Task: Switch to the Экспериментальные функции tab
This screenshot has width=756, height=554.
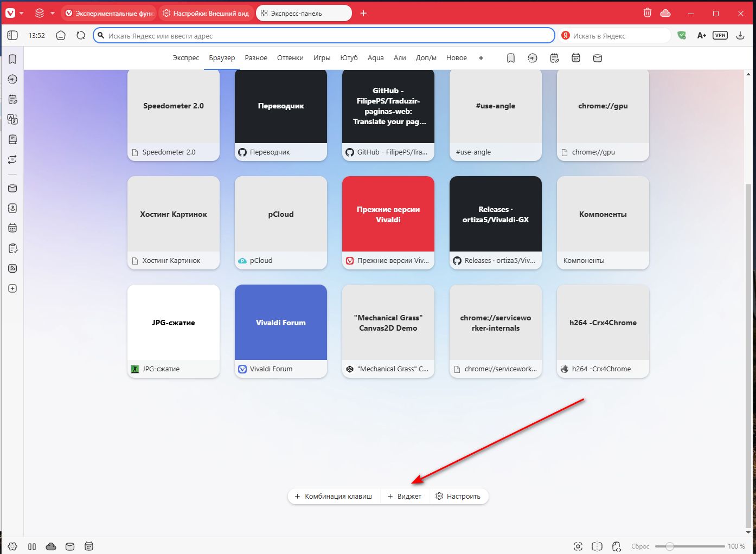Action: [108, 13]
